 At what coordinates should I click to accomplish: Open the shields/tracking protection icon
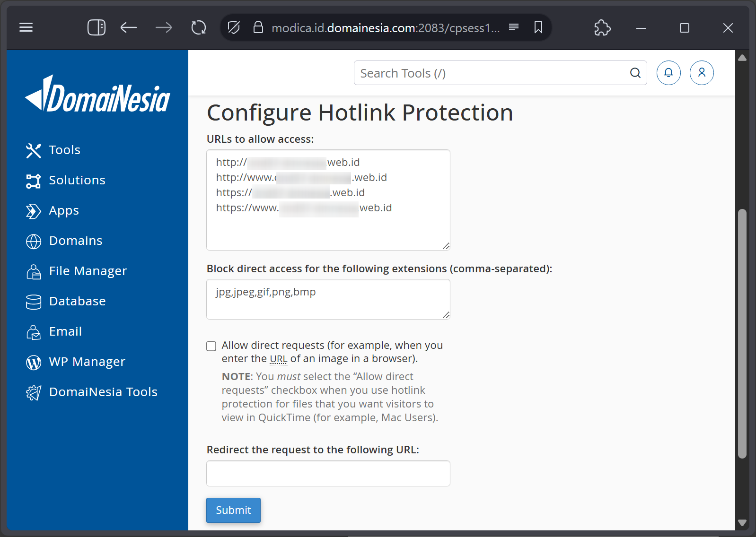pos(234,27)
